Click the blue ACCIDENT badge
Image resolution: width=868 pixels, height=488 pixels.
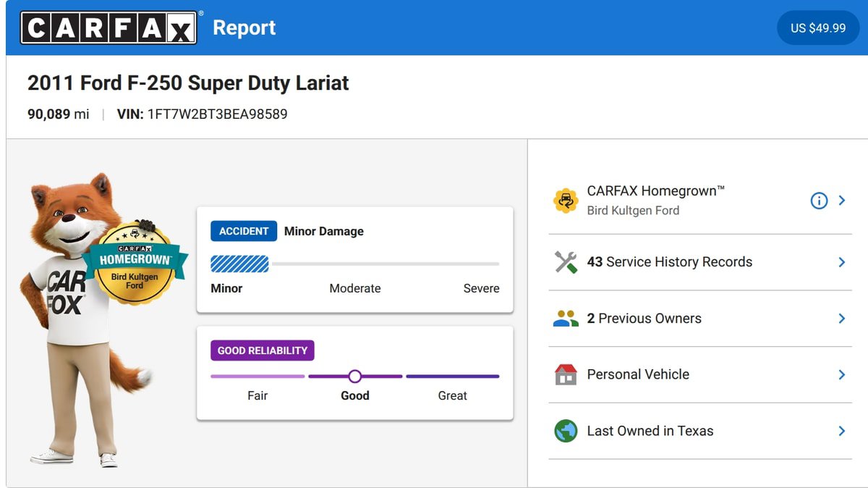[244, 231]
